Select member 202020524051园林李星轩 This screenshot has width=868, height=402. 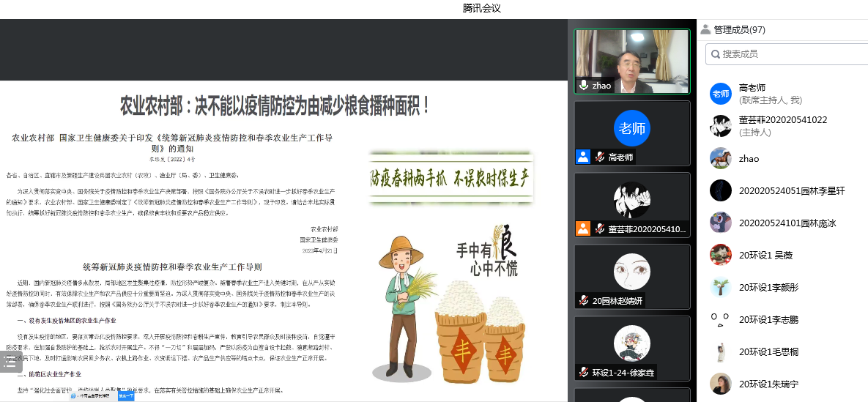pos(791,190)
